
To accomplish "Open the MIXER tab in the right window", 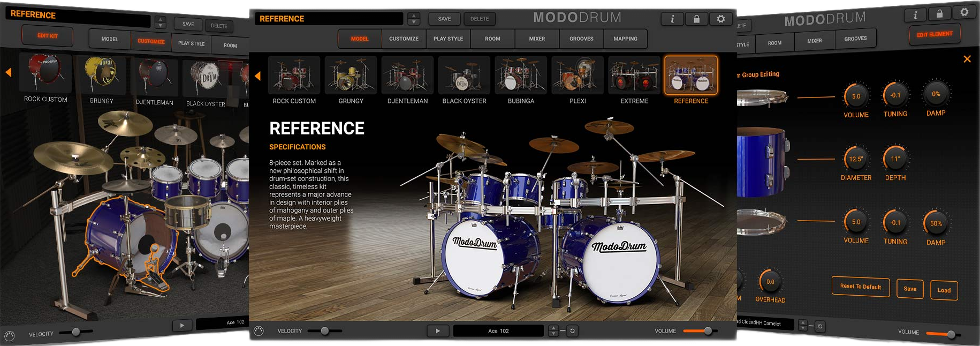I will point(815,41).
